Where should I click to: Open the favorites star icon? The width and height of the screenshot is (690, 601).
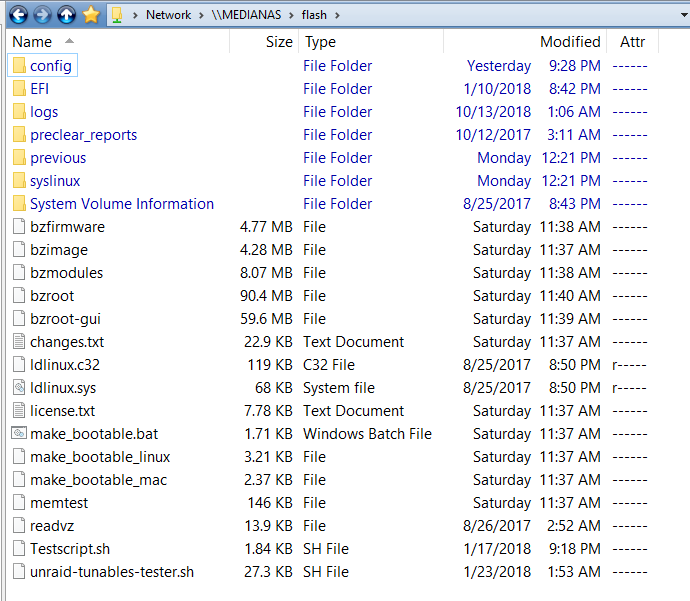[x=91, y=15]
